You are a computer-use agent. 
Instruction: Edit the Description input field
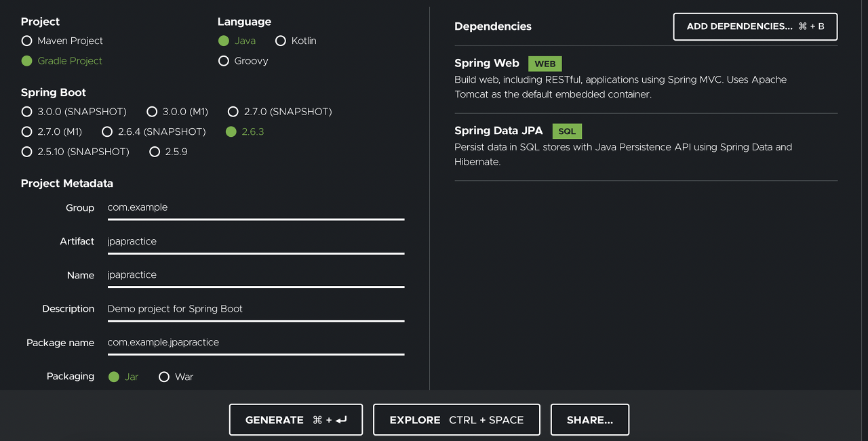click(x=256, y=309)
